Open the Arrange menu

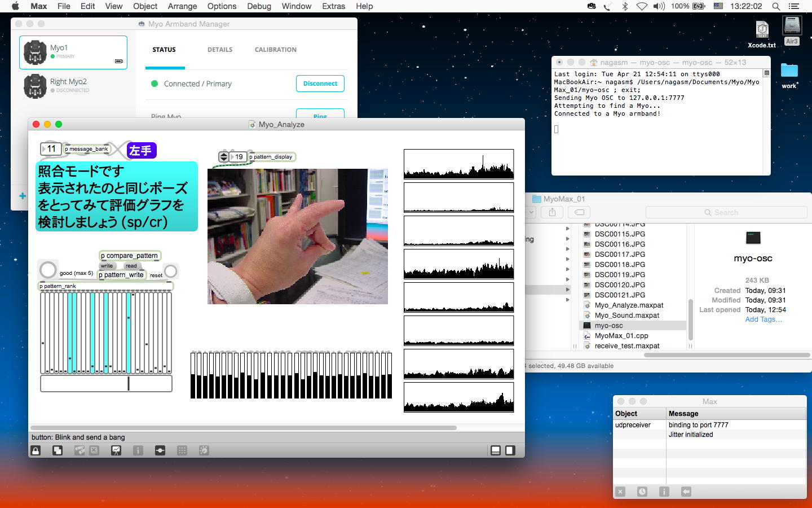(182, 6)
